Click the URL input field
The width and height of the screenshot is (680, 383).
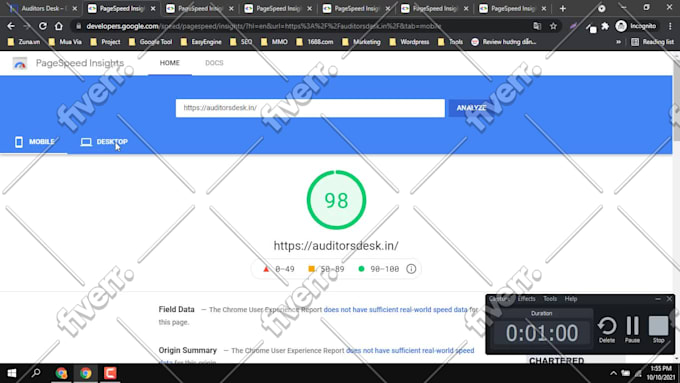pos(310,108)
